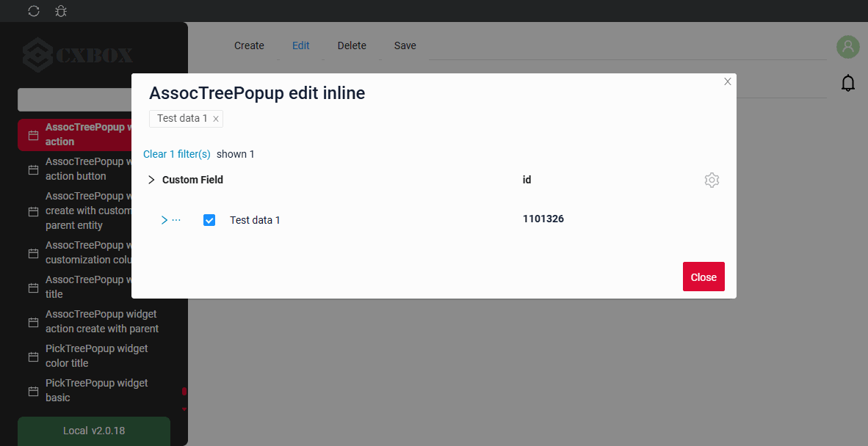This screenshot has height=446, width=868.
Task: Expand all via Custom Field header chevron
Action: 151,180
